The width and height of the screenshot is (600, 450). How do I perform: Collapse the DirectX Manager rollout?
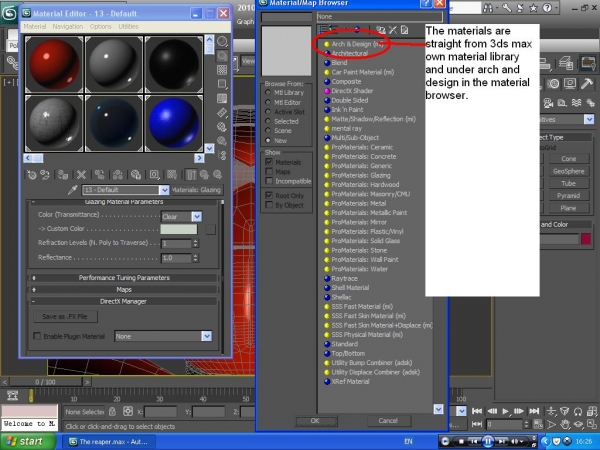click(123, 302)
